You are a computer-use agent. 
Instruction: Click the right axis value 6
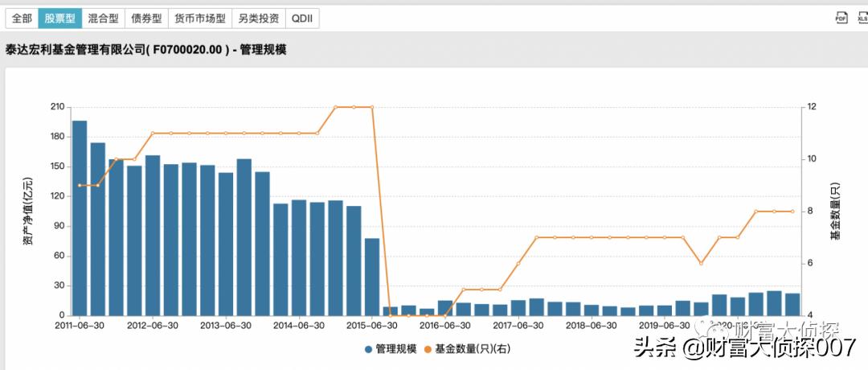pos(809,264)
